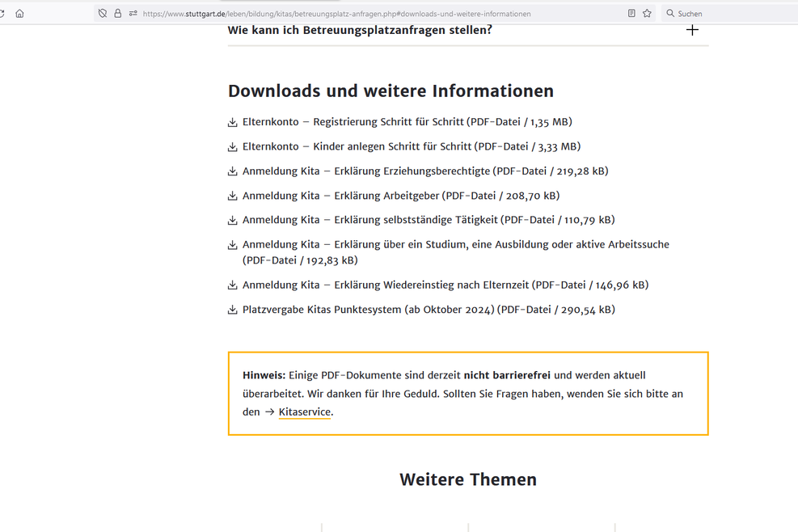Viewport: 798px width, 532px height.
Task: Click the download icon beside Erklärung Wiedereinstieg nach Elternzeit
Action: 233,285
